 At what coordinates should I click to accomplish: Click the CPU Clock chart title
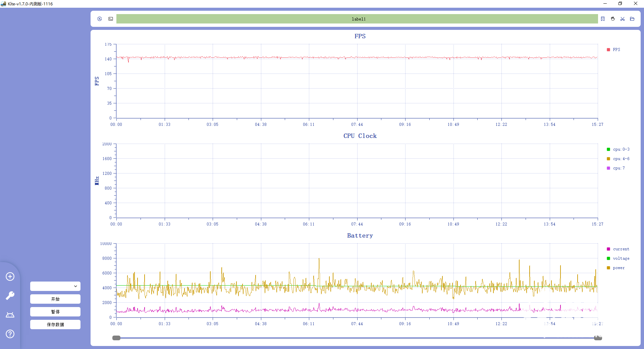pos(360,136)
